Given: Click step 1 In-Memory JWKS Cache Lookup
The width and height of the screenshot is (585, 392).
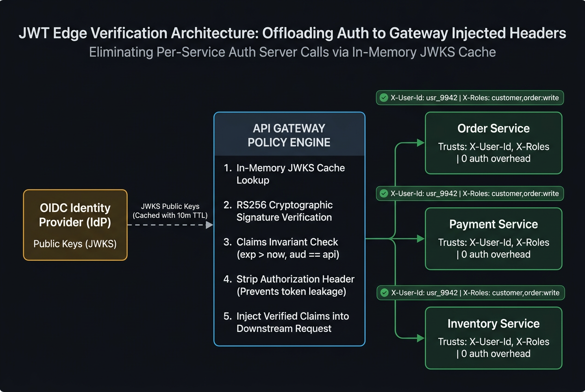Looking at the screenshot, I should click(x=285, y=174).
